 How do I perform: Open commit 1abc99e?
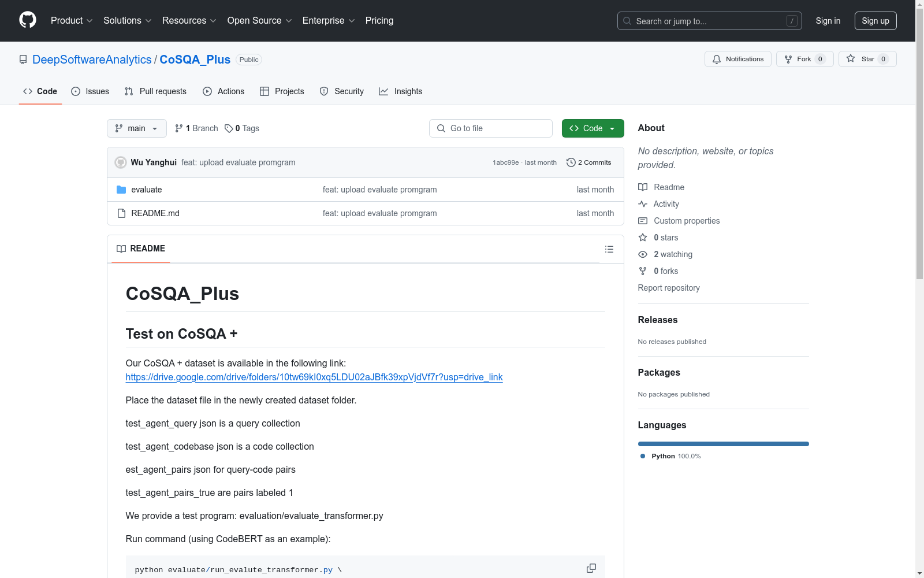(506, 162)
